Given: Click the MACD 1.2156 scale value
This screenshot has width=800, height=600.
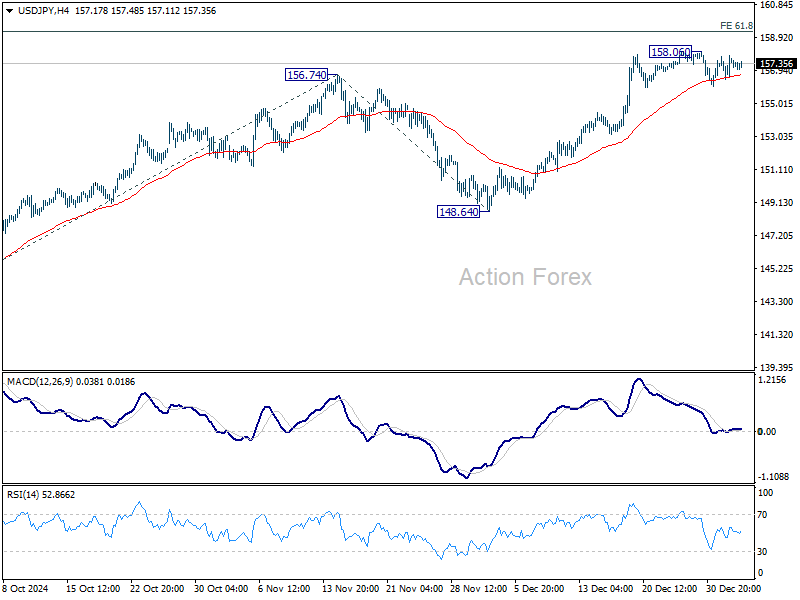Looking at the screenshot, I should tap(772, 380).
